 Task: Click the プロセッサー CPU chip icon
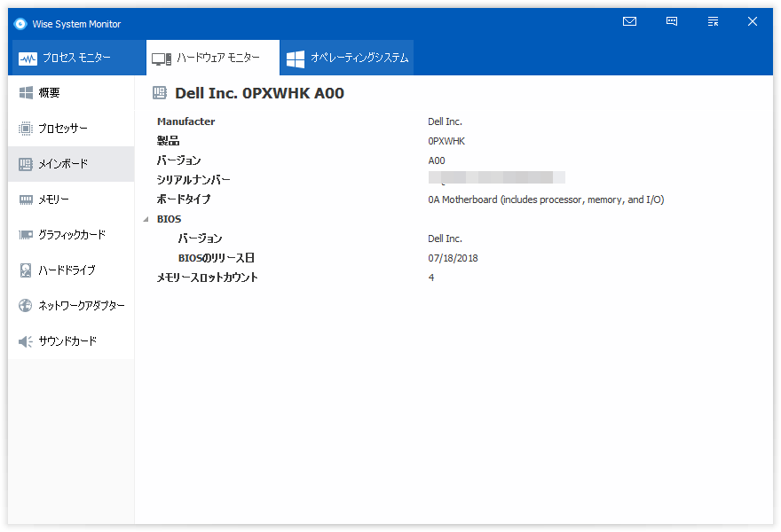pyautogui.click(x=26, y=129)
